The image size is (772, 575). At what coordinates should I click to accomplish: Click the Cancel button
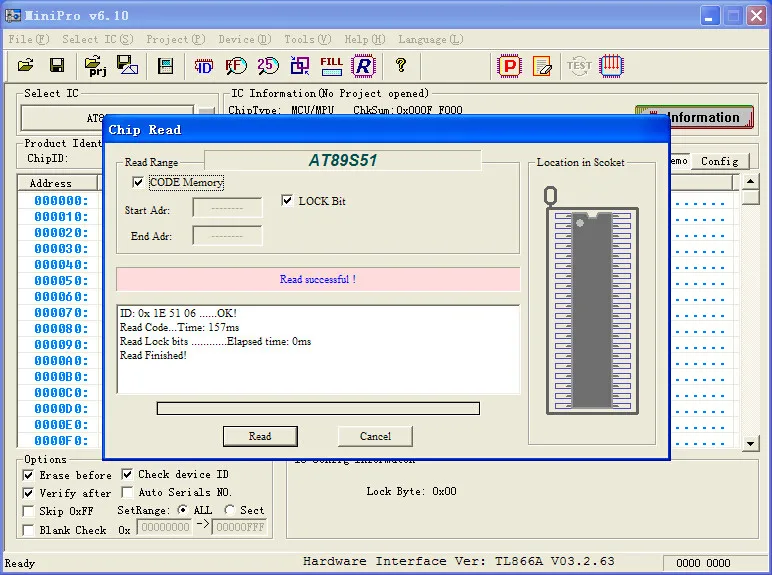tap(375, 436)
